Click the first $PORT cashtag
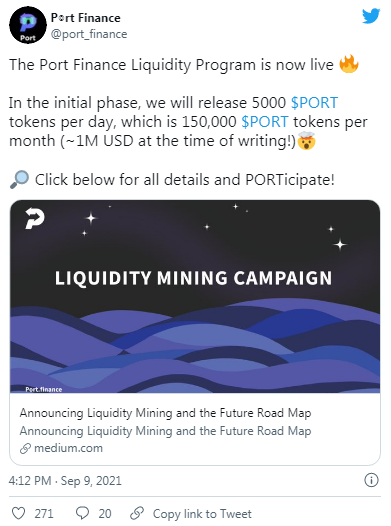Screen dimensions: 391x526 [x=314, y=103]
